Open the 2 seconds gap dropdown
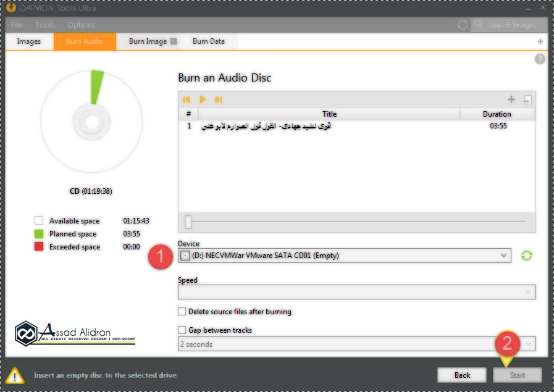The height and width of the screenshot is (392, 554). point(528,344)
